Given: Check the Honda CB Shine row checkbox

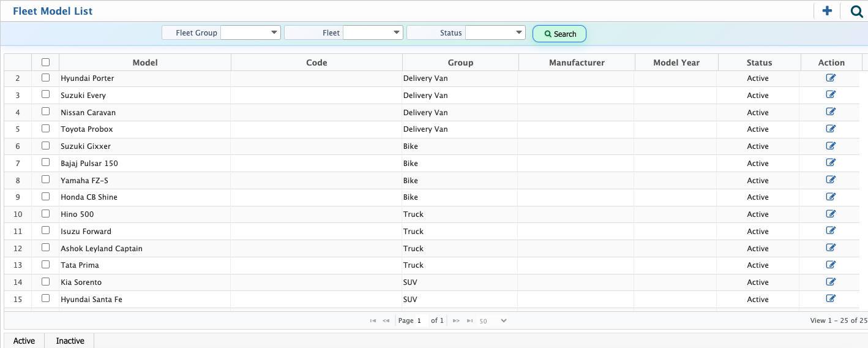Looking at the screenshot, I should 45,197.
